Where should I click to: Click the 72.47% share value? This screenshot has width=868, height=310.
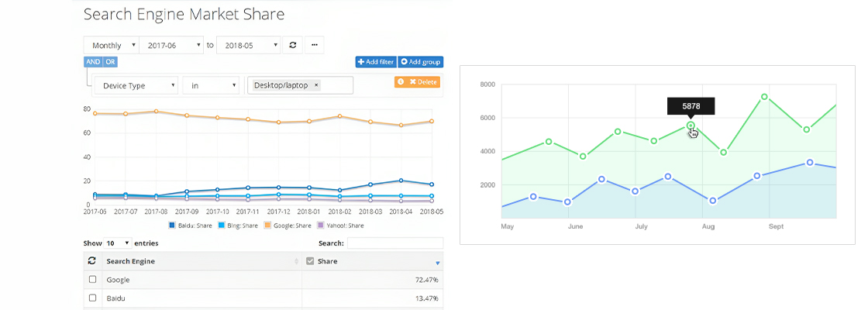(x=427, y=280)
